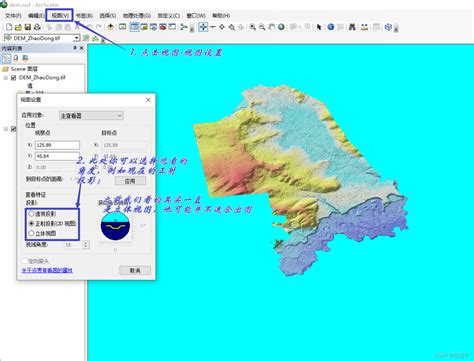Image resolution: width=474 pixels, height=361 pixels.
Task: Open the DEM_ZhaoDong.tif layer dropdown
Action: pos(77,38)
